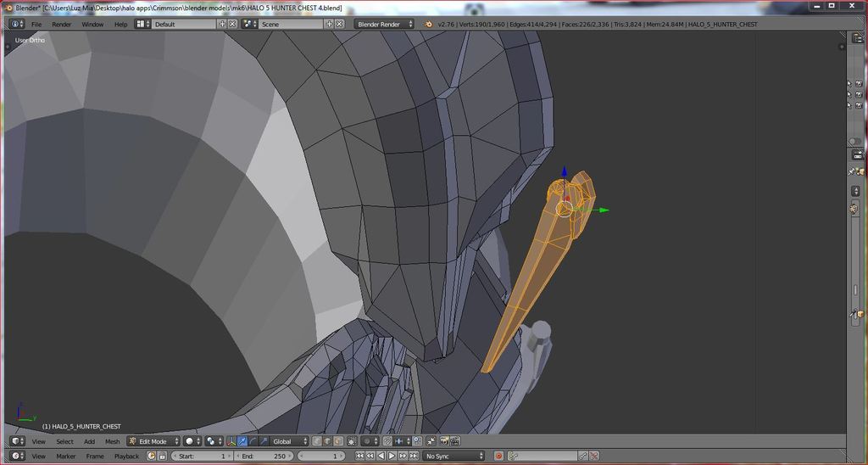868x465 pixels.
Task: Open the Edit Mode selector
Action: click(153, 441)
